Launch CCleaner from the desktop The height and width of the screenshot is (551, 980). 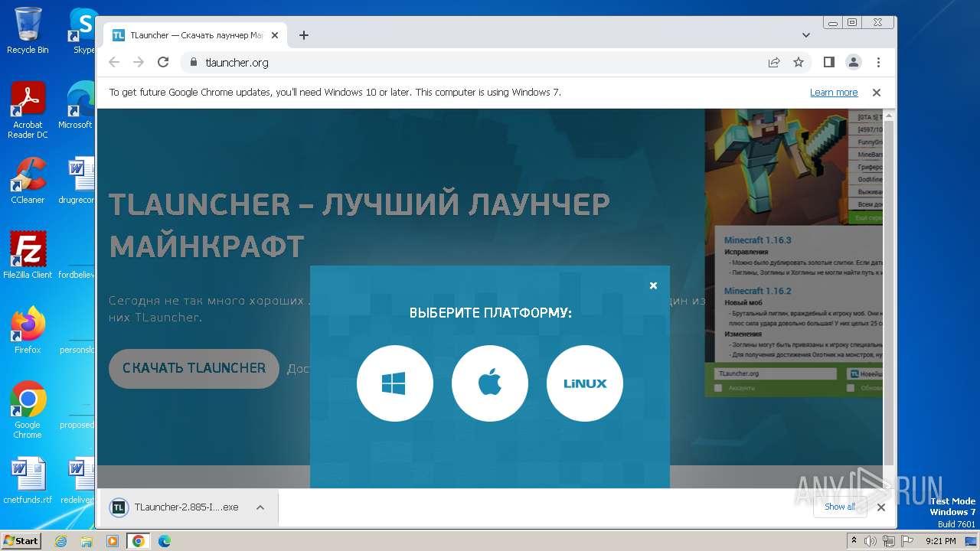click(28, 181)
